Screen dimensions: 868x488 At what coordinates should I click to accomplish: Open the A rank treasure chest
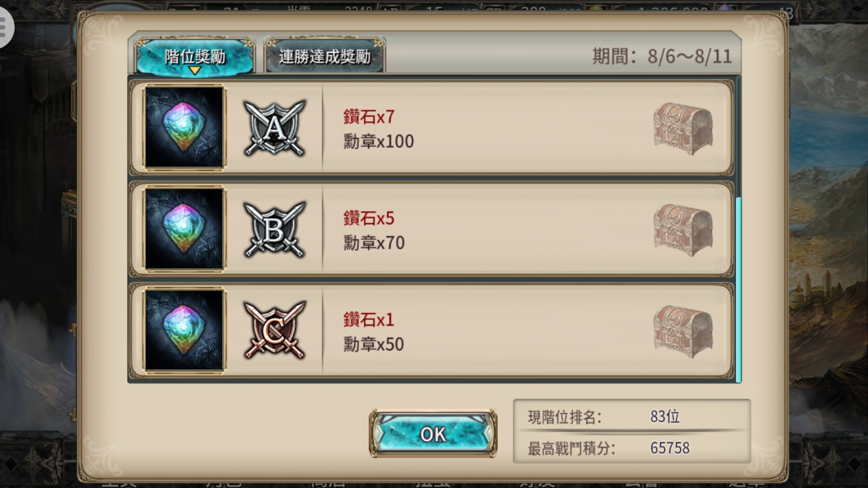pos(683,128)
